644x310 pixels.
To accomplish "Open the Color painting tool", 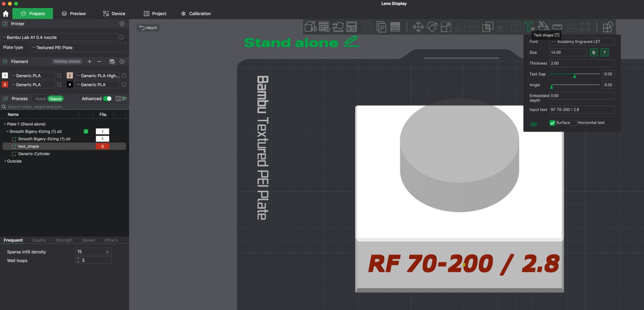I will [543, 27].
